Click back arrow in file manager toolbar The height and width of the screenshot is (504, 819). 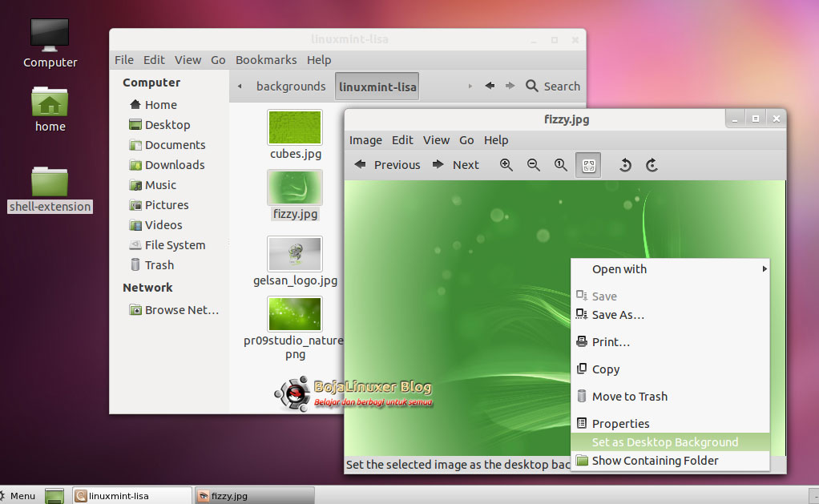(x=490, y=86)
